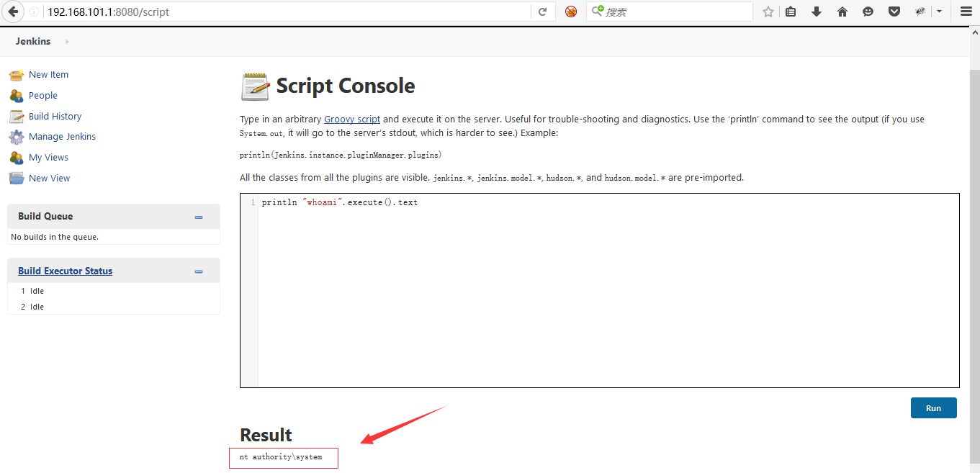Click the Build History notepad icon
The image size is (980, 473).
tap(16, 117)
